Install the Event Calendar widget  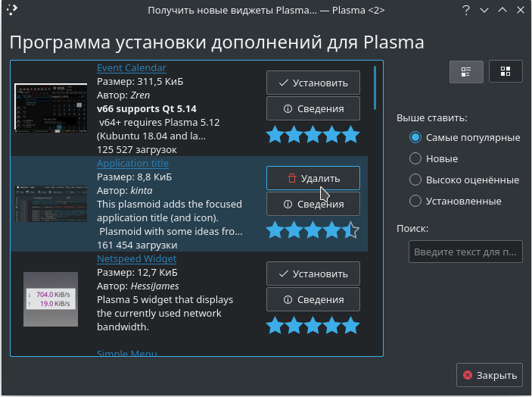313,83
